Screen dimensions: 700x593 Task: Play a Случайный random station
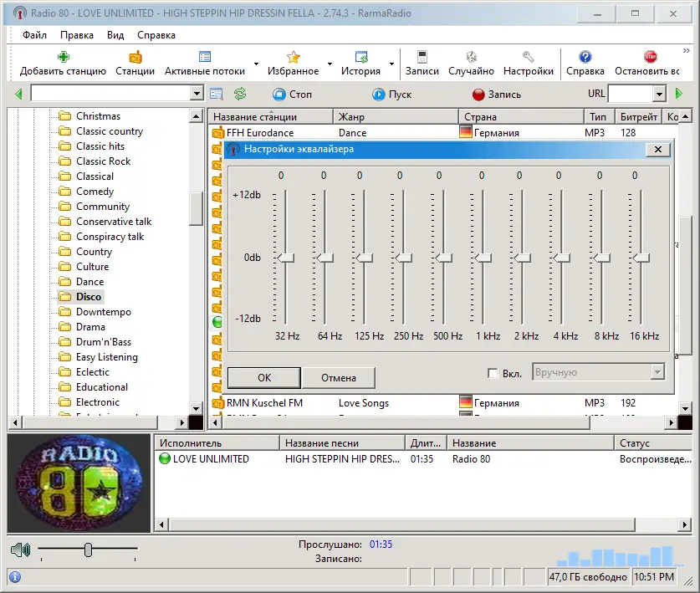[471, 63]
